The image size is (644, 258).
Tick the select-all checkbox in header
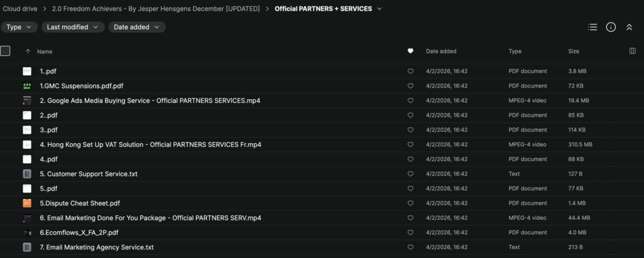pyautogui.click(x=5, y=51)
